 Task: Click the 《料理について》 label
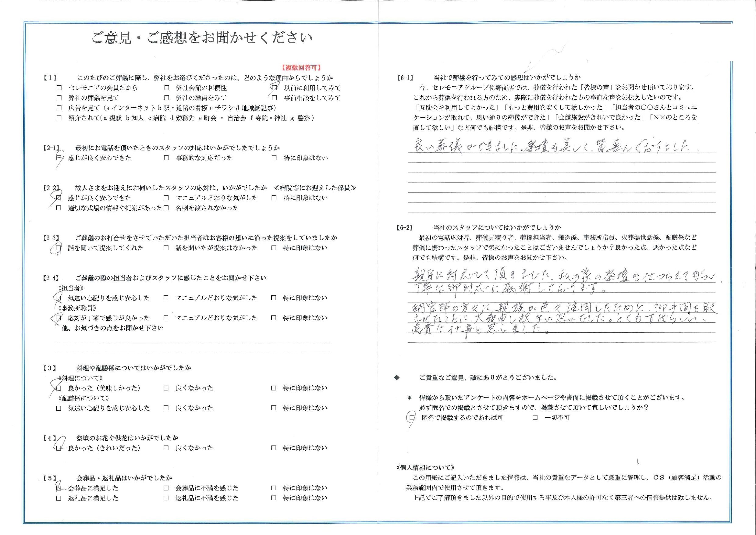(x=80, y=378)
